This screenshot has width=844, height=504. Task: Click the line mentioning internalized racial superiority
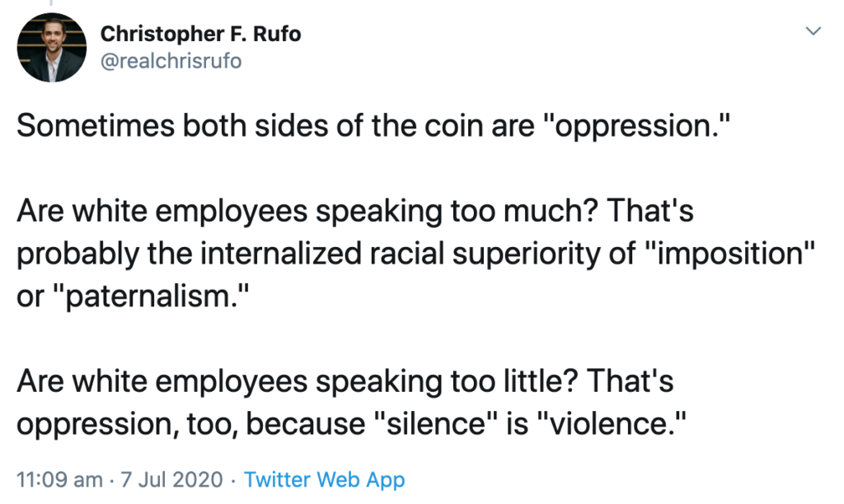pos(415,254)
